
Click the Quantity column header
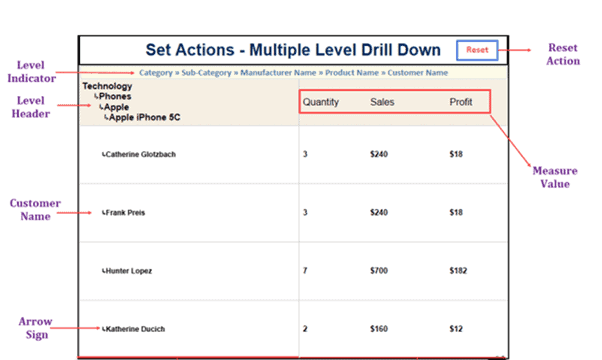(321, 102)
